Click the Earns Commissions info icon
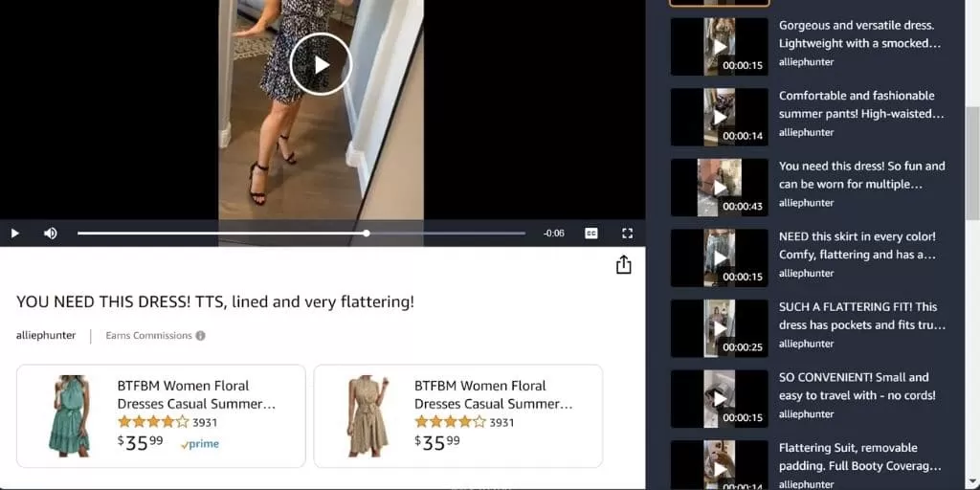 [201, 336]
